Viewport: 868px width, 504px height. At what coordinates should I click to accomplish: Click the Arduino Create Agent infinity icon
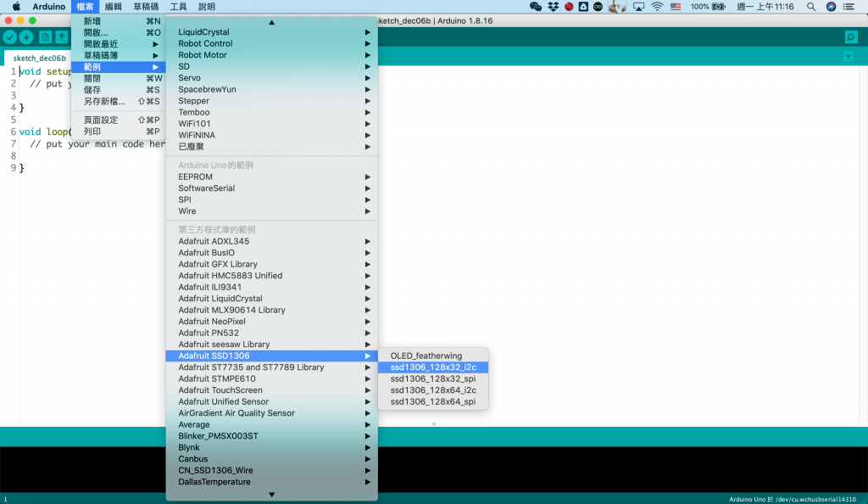click(x=598, y=7)
